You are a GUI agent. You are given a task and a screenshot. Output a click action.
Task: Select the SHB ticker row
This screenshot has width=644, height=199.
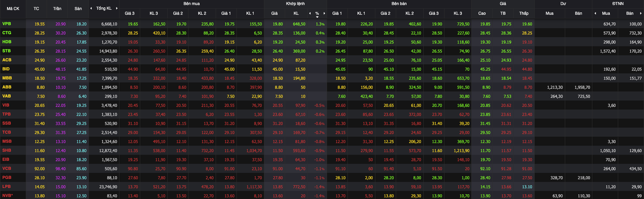[322, 150]
